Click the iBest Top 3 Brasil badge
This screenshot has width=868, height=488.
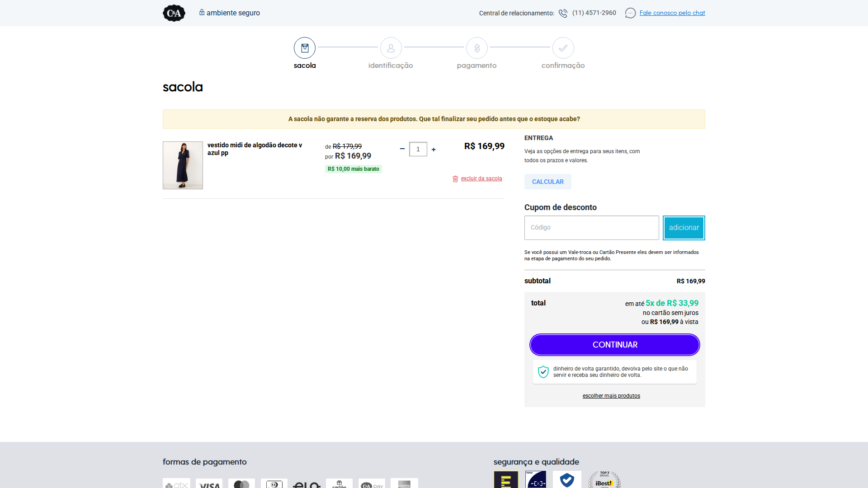click(604, 479)
